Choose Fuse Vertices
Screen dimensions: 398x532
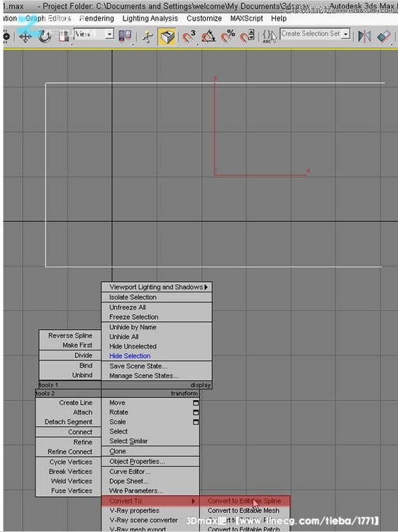tap(68, 491)
